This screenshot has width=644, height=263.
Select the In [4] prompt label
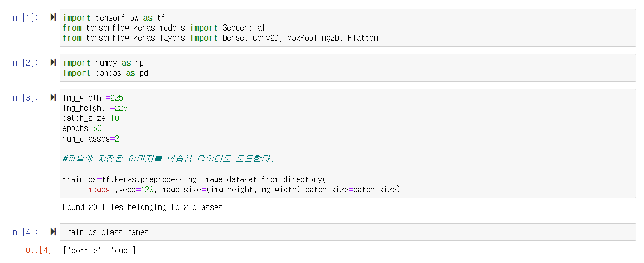pos(24,232)
